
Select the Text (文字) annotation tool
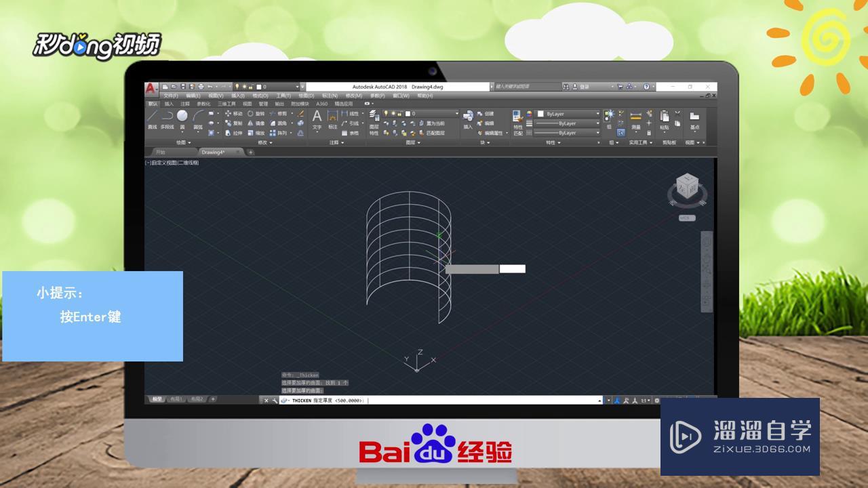pyautogui.click(x=317, y=119)
